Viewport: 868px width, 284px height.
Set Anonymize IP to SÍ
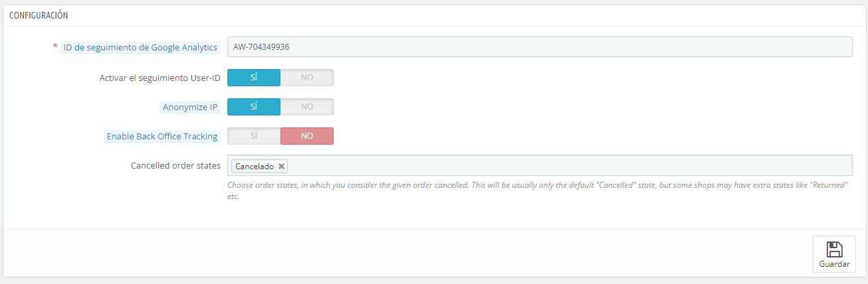(x=254, y=107)
